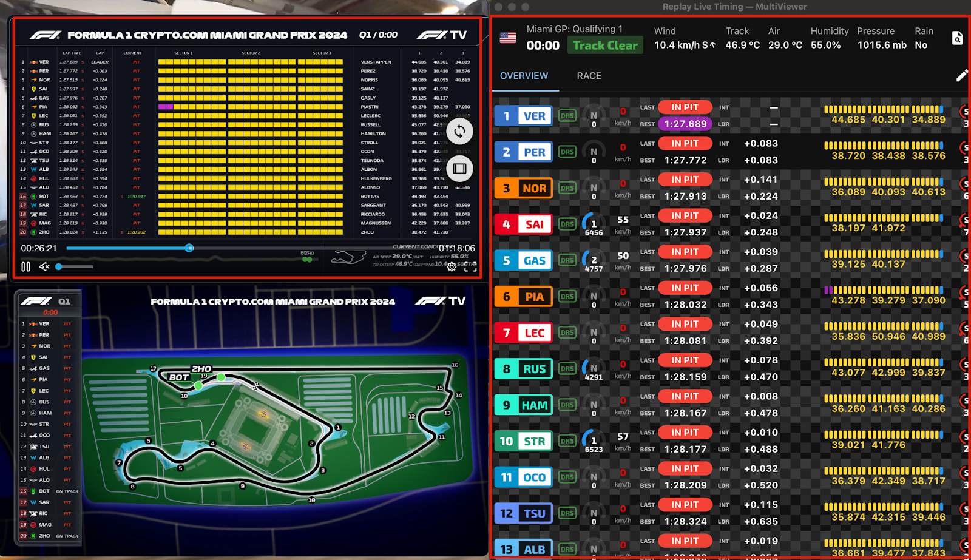Image resolution: width=971 pixels, height=560 pixels.
Task: Click DRS indicator in NOR row
Action: [567, 188]
